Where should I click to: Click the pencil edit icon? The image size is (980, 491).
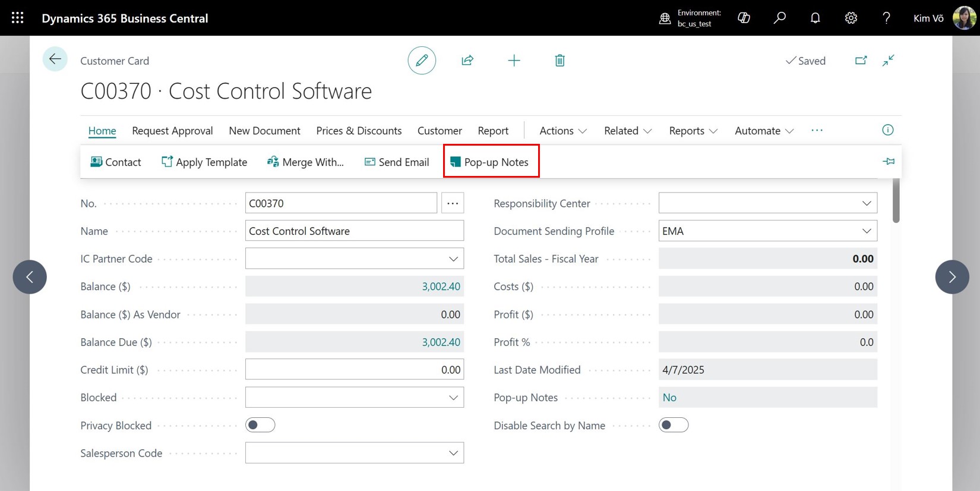point(422,60)
